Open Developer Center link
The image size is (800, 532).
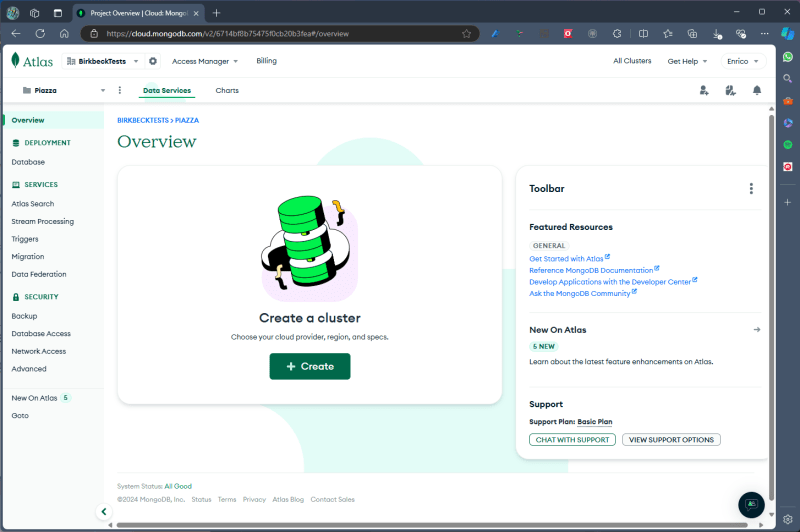coord(613,282)
